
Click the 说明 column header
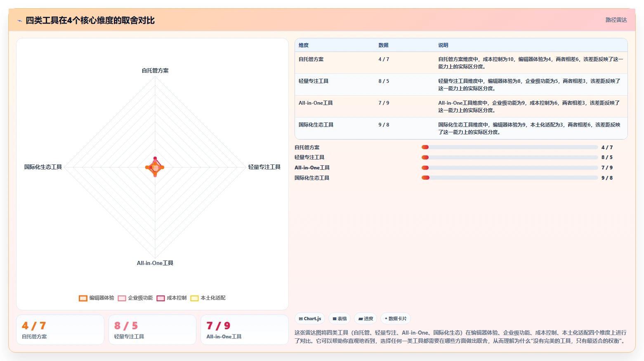tap(443, 45)
